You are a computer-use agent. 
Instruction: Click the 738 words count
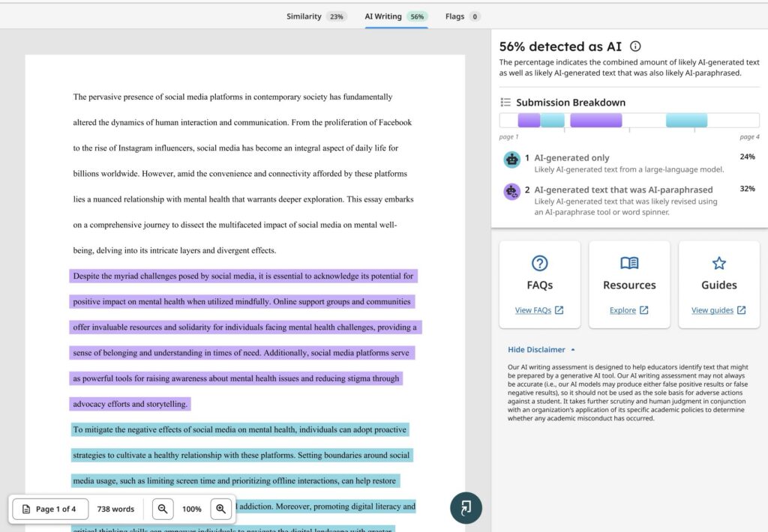tap(115, 509)
